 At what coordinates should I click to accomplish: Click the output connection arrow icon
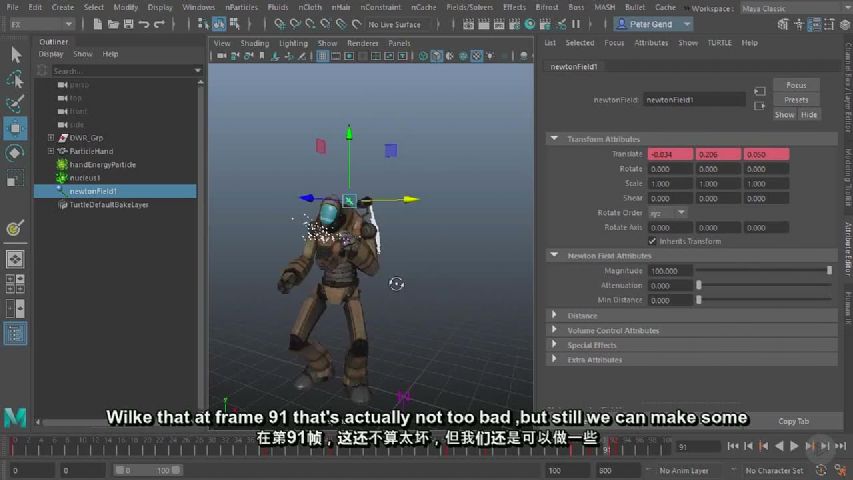point(759,106)
